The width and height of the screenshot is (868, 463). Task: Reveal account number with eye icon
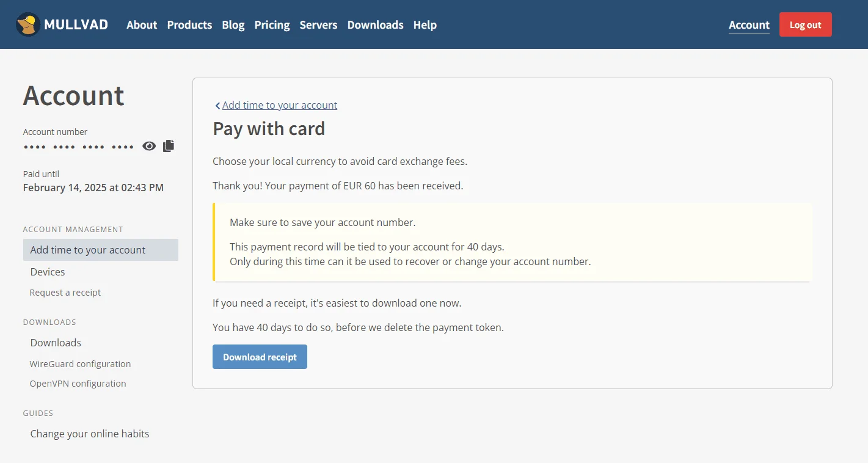point(149,146)
